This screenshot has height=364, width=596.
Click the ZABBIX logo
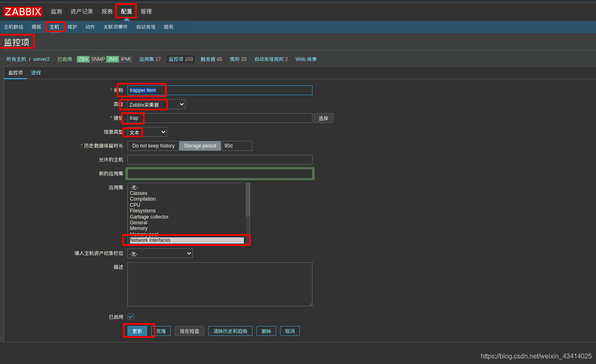23,11
